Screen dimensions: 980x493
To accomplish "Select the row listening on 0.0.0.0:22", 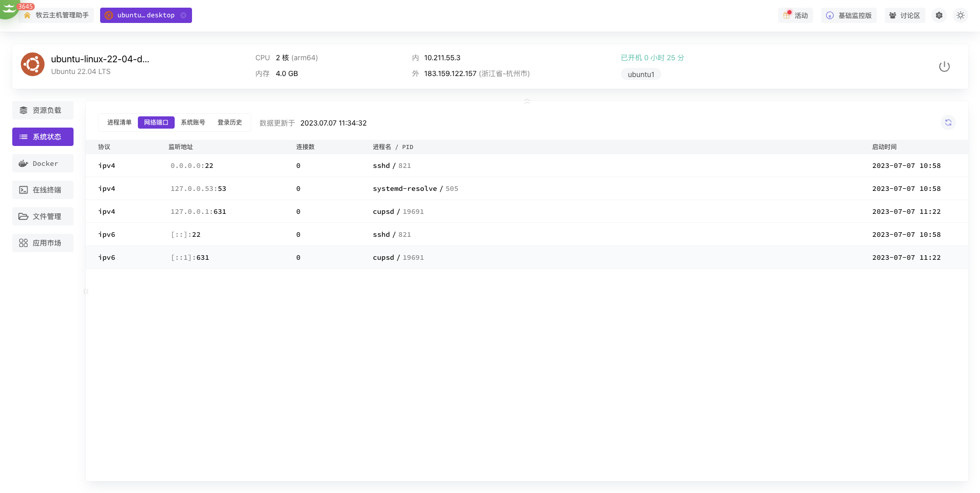I will 527,165.
